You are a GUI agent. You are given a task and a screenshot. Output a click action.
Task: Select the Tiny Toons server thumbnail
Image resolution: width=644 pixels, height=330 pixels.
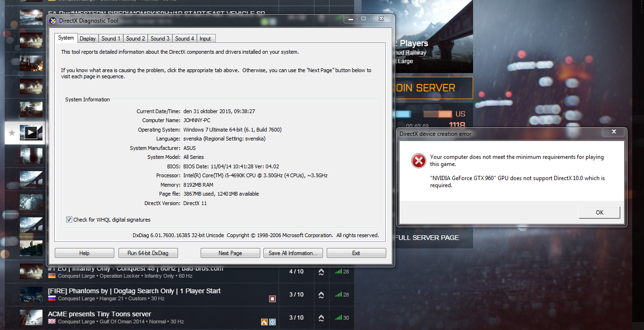[x=31, y=317]
